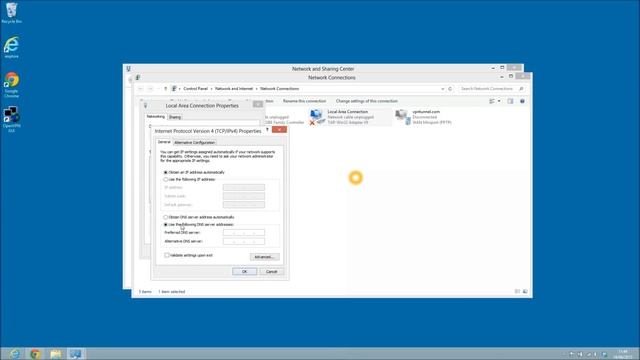The image size is (640, 360).
Task: Toggle the preview pane icon
Action: (x=510, y=101)
